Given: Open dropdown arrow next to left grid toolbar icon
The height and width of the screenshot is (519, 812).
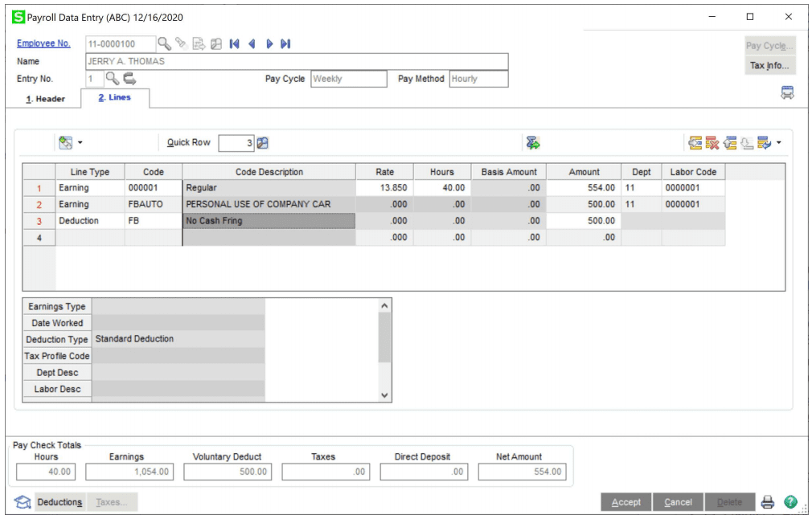Looking at the screenshot, I should [80, 143].
